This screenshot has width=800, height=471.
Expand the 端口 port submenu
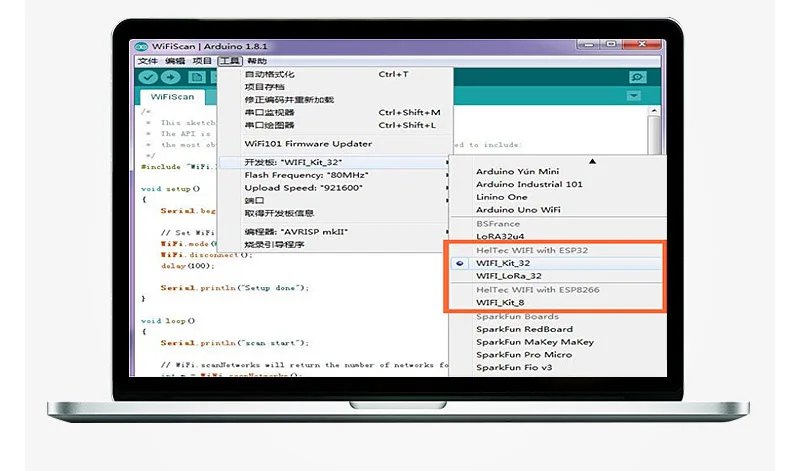tap(335, 201)
